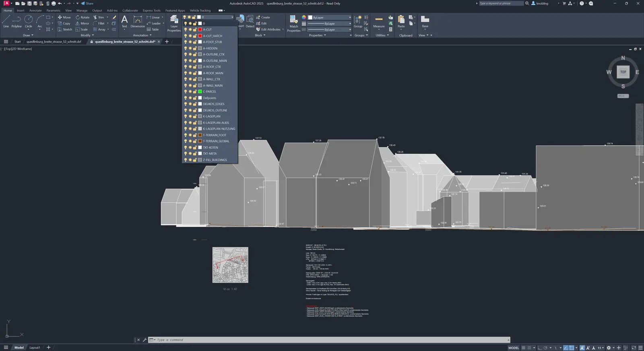Open workspace switching gear in status bar
The width and height of the screenshot is (644, 351).
[x=609, y=348]
